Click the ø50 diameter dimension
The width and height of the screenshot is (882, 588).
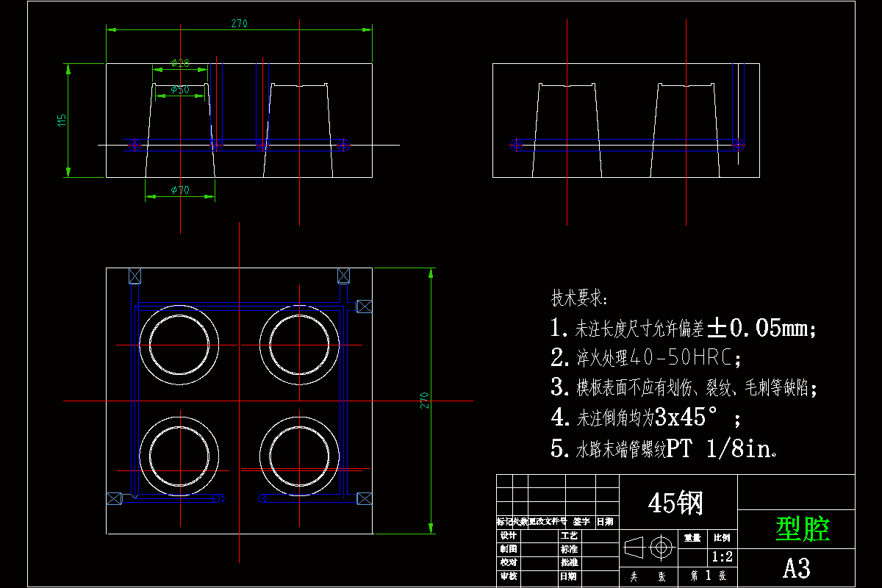point(180,89)
